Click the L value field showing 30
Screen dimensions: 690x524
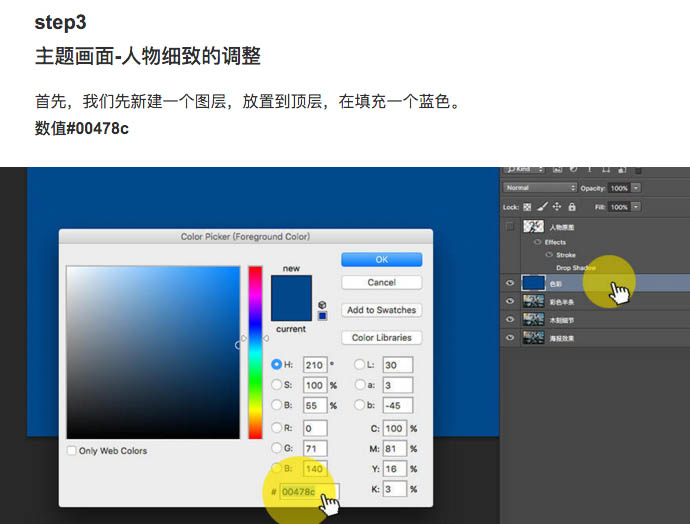[x=398, y=365]
